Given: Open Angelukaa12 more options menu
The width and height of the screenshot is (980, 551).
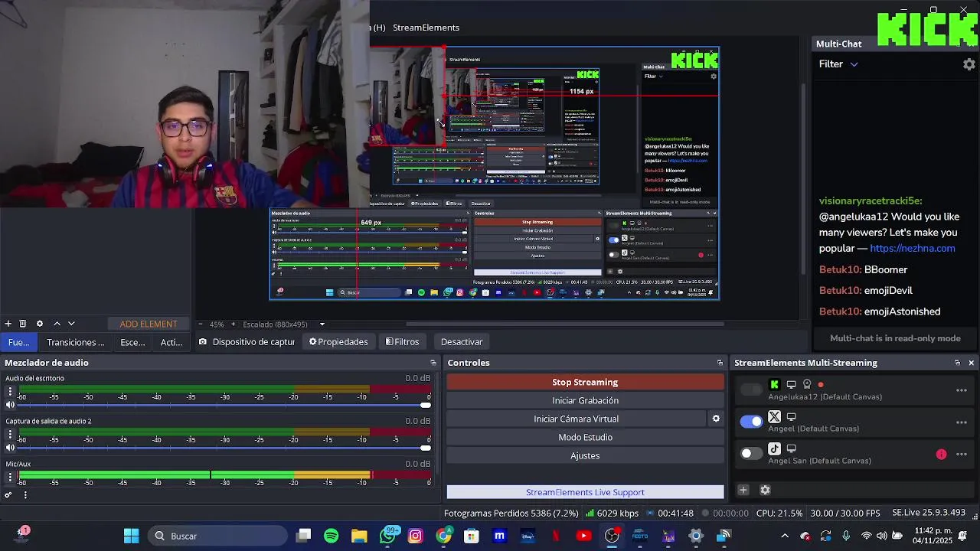Looking at the screenshot, I should 962,390.
